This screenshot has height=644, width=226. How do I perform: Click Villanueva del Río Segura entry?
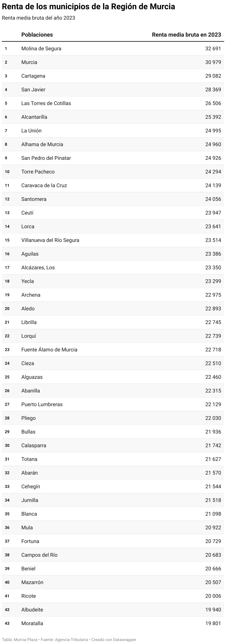[x=50, y=240]
